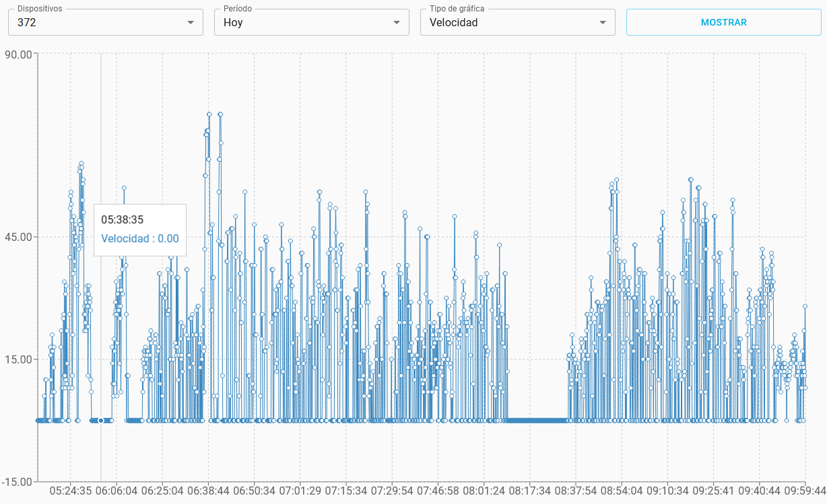This screenshot has height=504, width=827.
Task: Click the 08:17:34 x-axis label
Action: pos(530,491)
